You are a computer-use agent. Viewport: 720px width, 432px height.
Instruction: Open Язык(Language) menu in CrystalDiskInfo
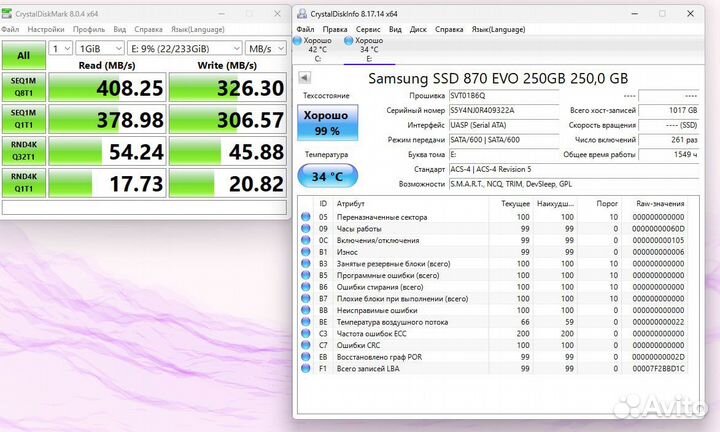(x=498, y=29)
